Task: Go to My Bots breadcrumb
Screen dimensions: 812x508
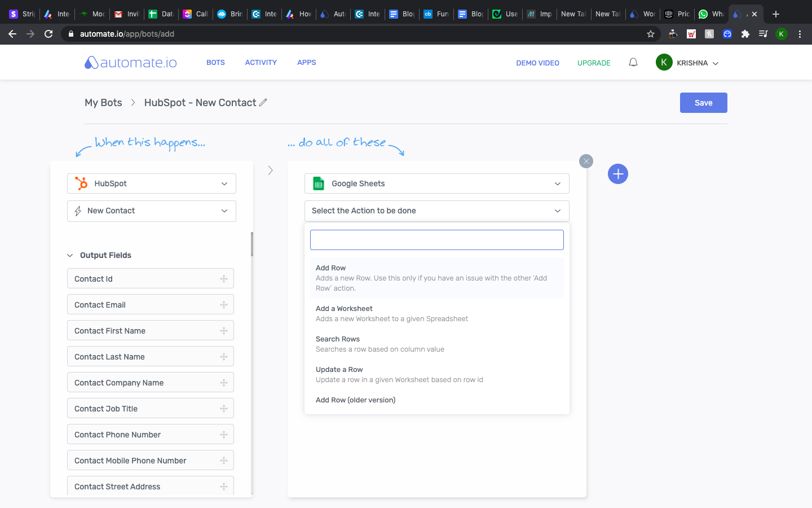Action: click(x=103, y=103)
